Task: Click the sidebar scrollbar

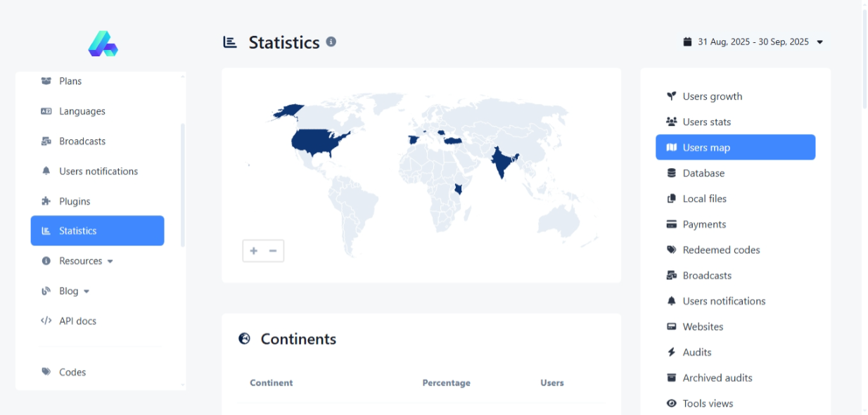Action: point(183,184)
